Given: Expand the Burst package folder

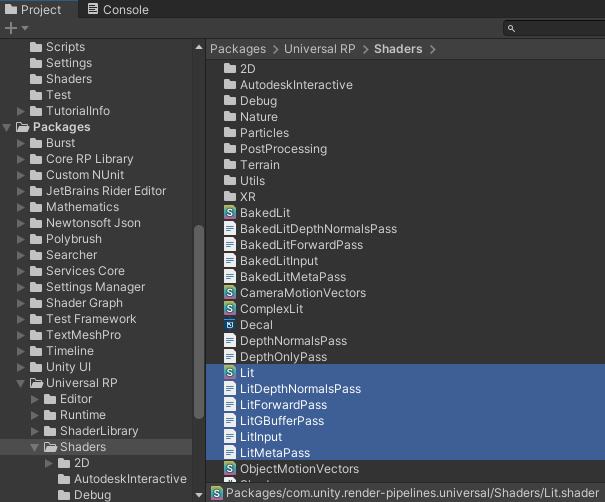Looking at the screenshot, I should pos(21,143).
